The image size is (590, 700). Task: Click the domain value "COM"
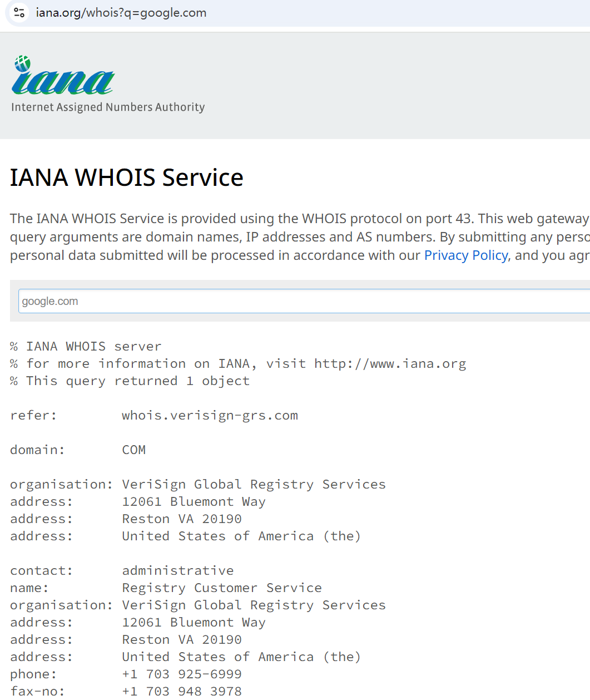[x=134, y=450]
